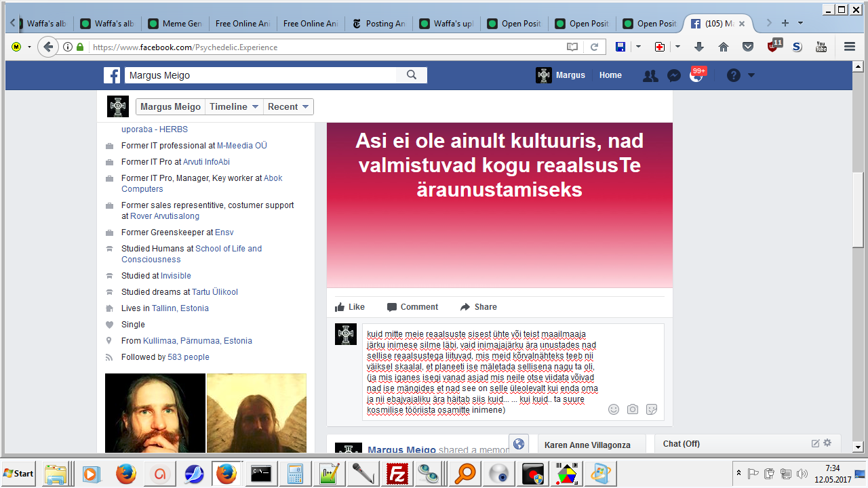The height and width of the screenshot is (488, 868).
Task: Open the sticker picker in comment box
Action: 652,409
